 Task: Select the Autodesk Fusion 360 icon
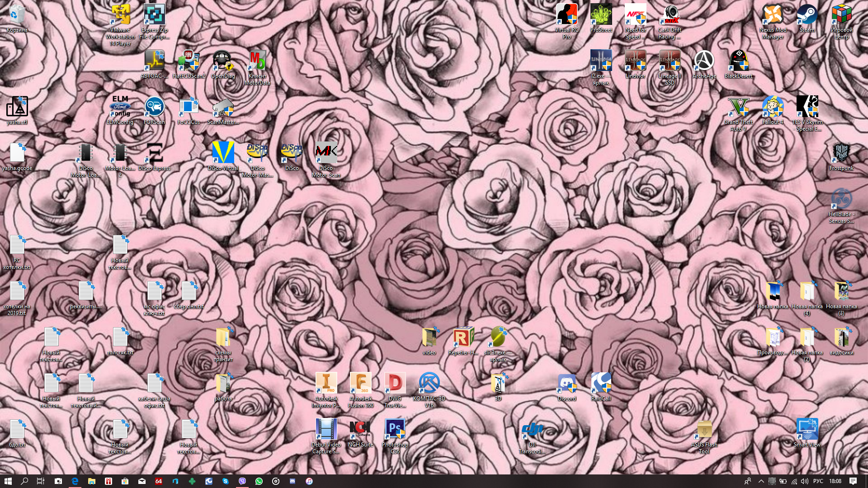360,384
